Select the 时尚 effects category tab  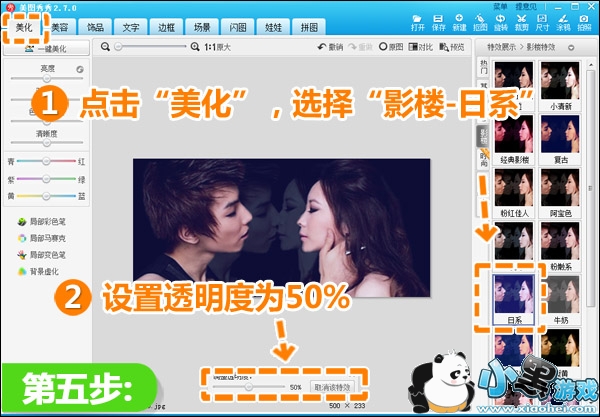484,158
